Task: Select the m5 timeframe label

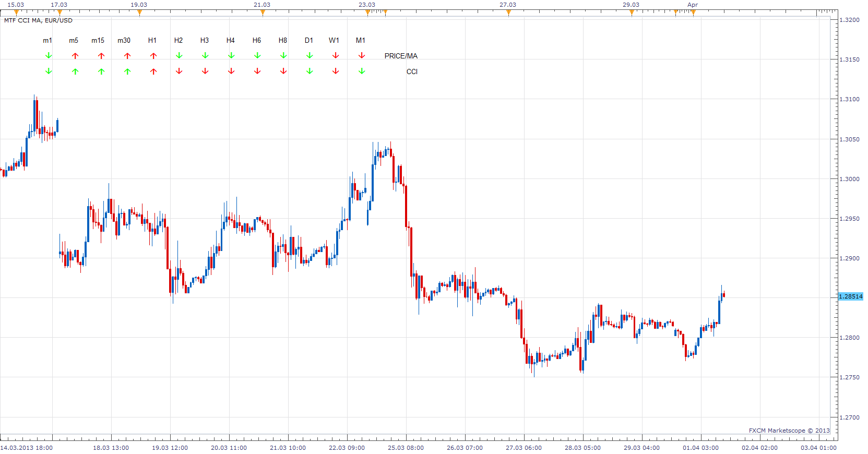Action: point(74,40)
